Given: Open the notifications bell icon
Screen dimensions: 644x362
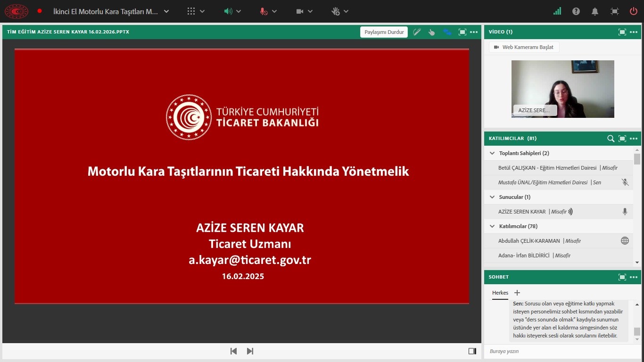Looking at the screenshot, I should click(x=595, y=11).
